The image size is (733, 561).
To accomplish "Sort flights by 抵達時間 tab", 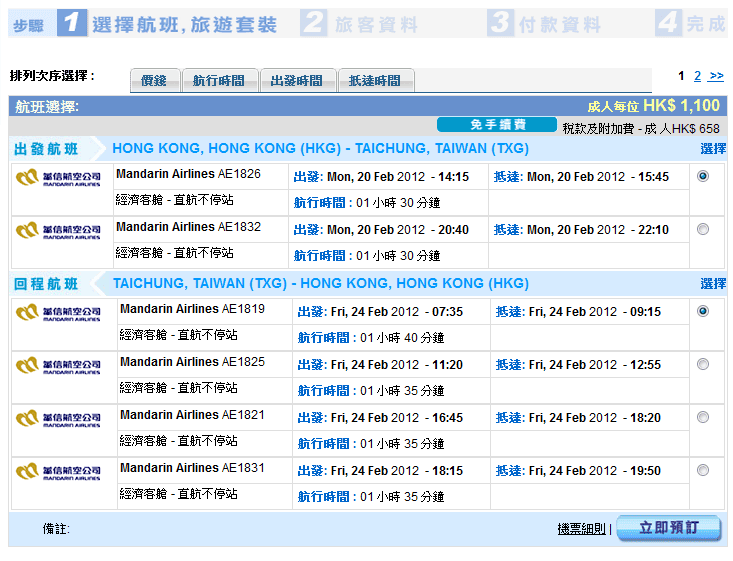I will 375,81.
